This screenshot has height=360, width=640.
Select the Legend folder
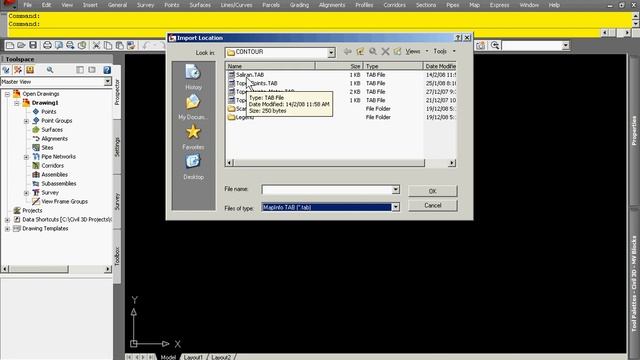click(x=241, y=118)
